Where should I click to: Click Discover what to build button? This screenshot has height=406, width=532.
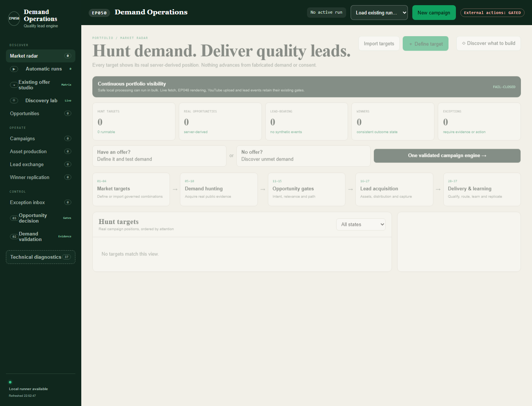click(488, 43)
